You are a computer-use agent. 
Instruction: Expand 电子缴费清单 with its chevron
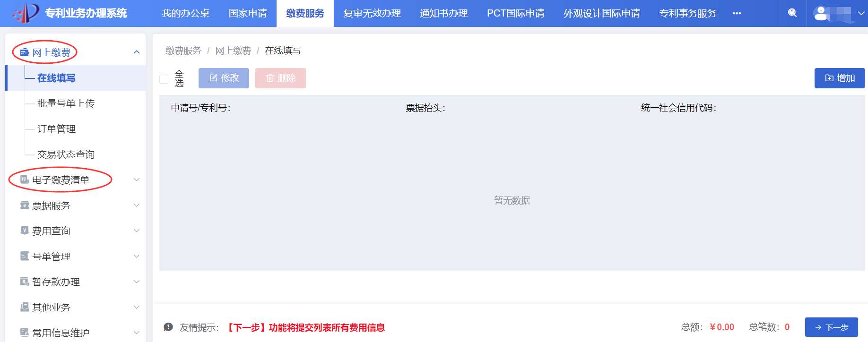(x=137, y=180)
